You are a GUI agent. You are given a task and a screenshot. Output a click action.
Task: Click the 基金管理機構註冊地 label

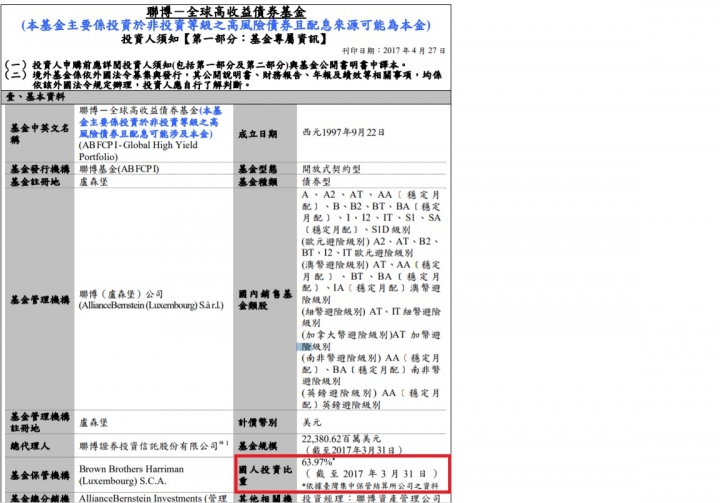(x=40, y=422)
